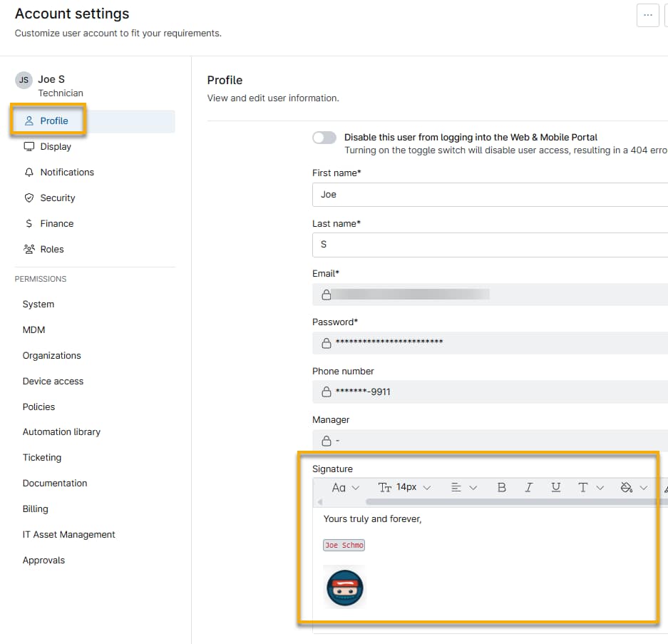Image resolution: width=668 pixels, height=644 pixels.
Task: Open System permissions
Action: [x=38, y=305]
